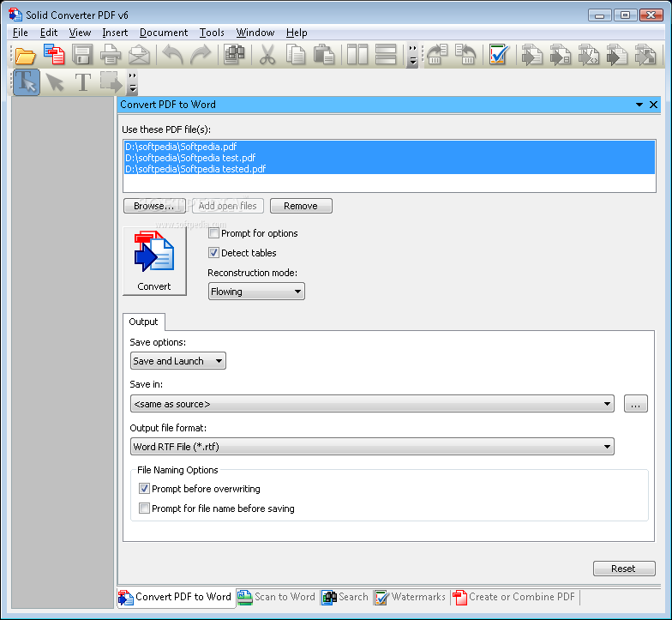Select the text selection cursor tool

[x=27, y=82]
